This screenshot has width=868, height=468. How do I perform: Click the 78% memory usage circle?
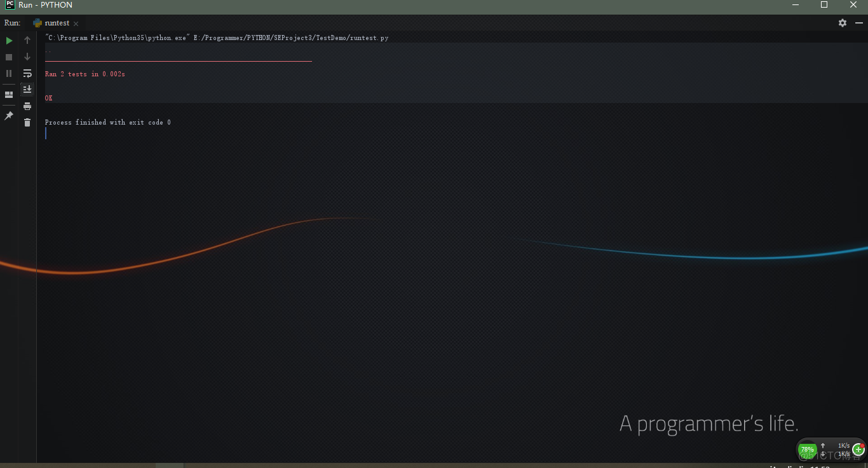tap(807, 450)
